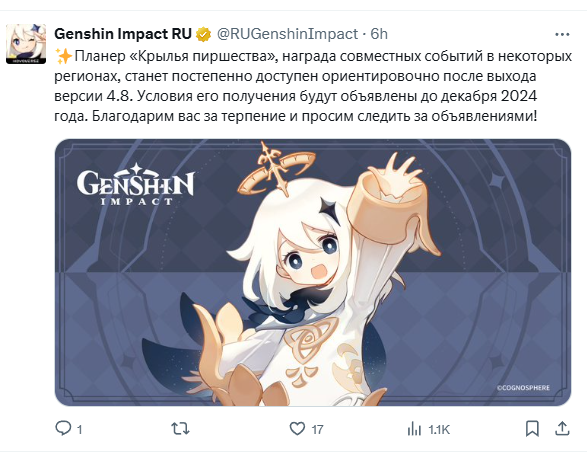587x453 pixels.
Task: Open Genshin Impact RU profile avatar
Action: tap(26, 44)
